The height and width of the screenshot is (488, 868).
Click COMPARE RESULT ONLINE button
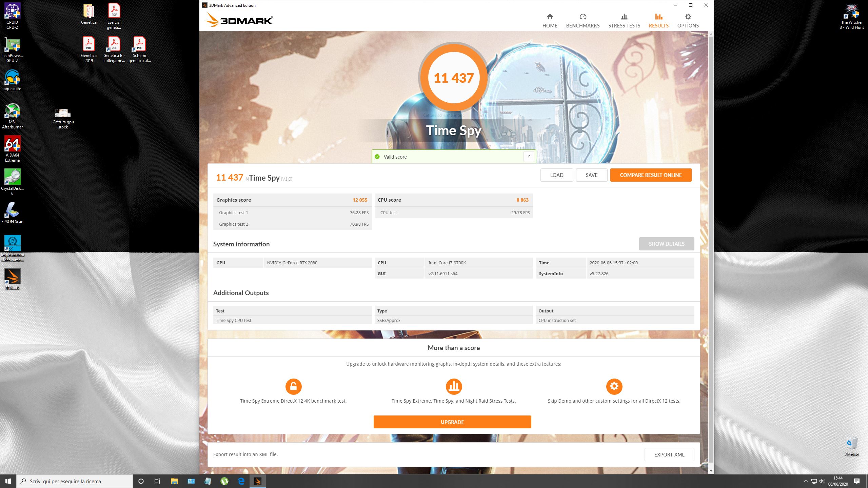tap(651, 175)
